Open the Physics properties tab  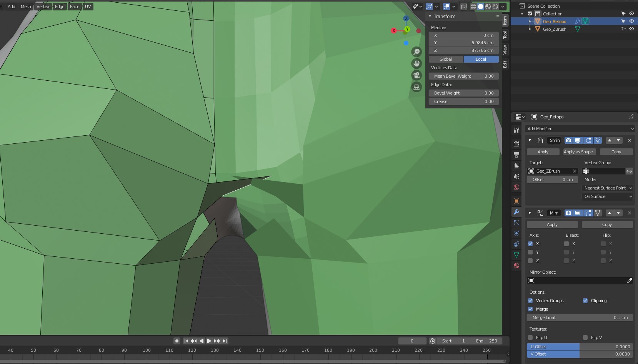tap(516, 233)
